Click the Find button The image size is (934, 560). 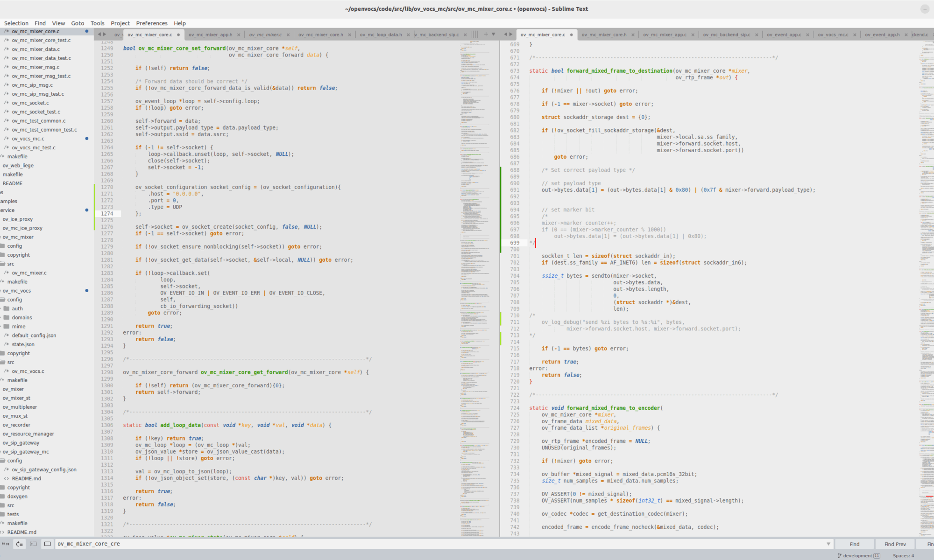pos(855,544)
